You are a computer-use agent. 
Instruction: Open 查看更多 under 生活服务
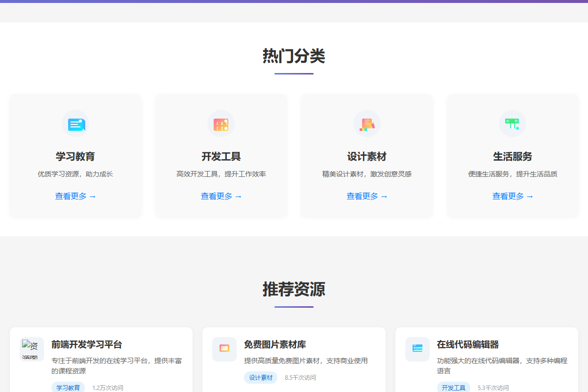point(513,196)
